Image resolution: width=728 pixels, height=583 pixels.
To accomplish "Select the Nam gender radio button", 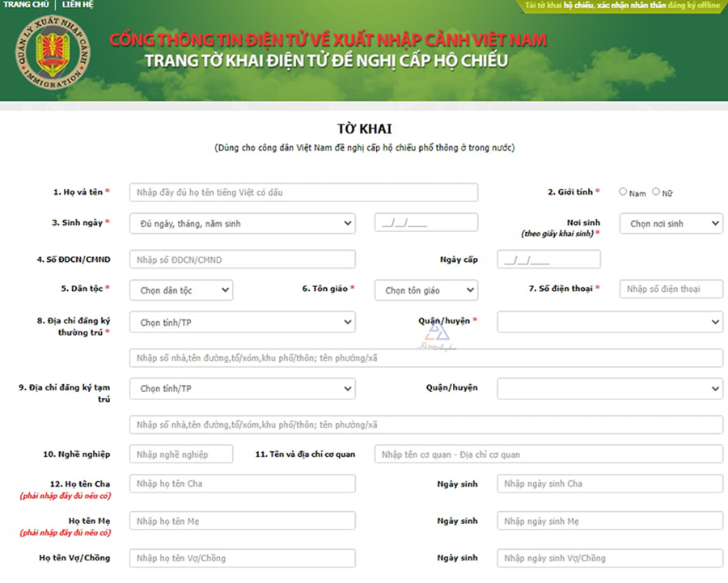I will coord(623,192).
